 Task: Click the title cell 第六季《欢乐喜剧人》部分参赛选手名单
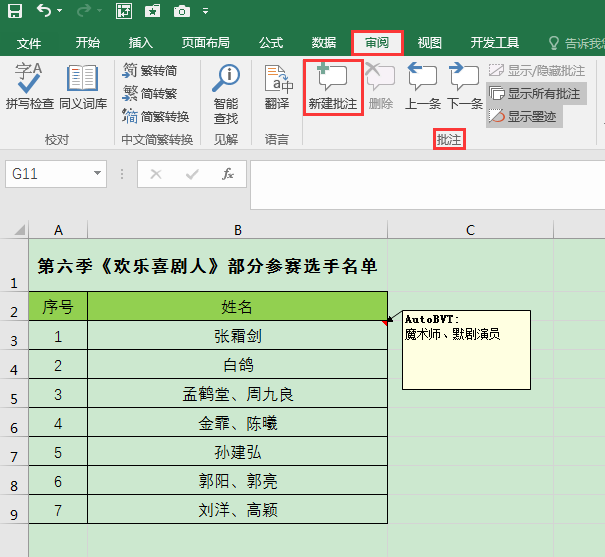tap(207, 266)
